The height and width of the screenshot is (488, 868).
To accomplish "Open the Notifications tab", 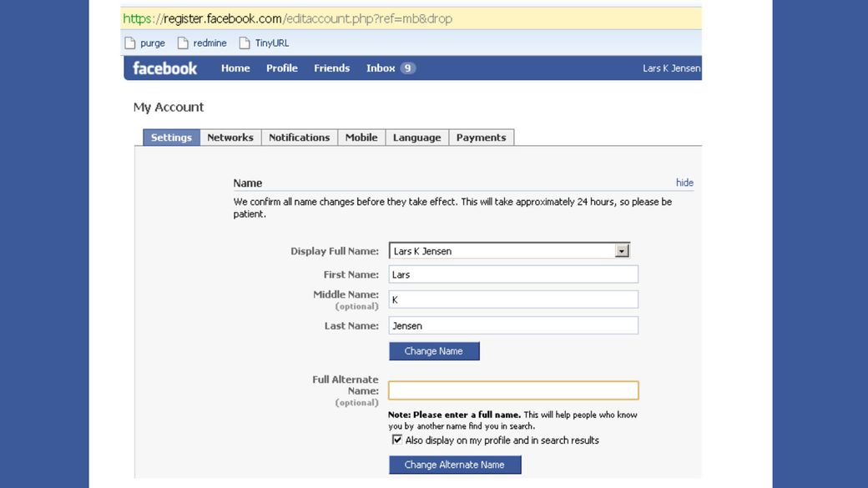I will (299, 137).
